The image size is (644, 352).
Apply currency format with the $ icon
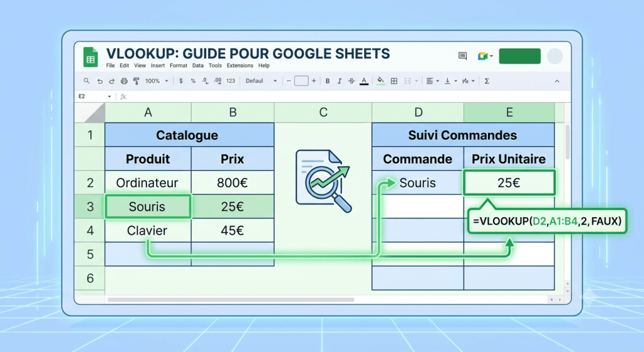(181, 81)
